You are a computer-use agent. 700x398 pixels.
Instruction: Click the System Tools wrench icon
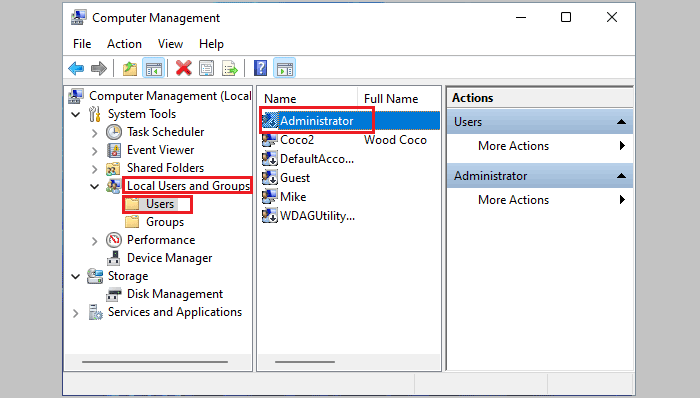tap(94, 114)
